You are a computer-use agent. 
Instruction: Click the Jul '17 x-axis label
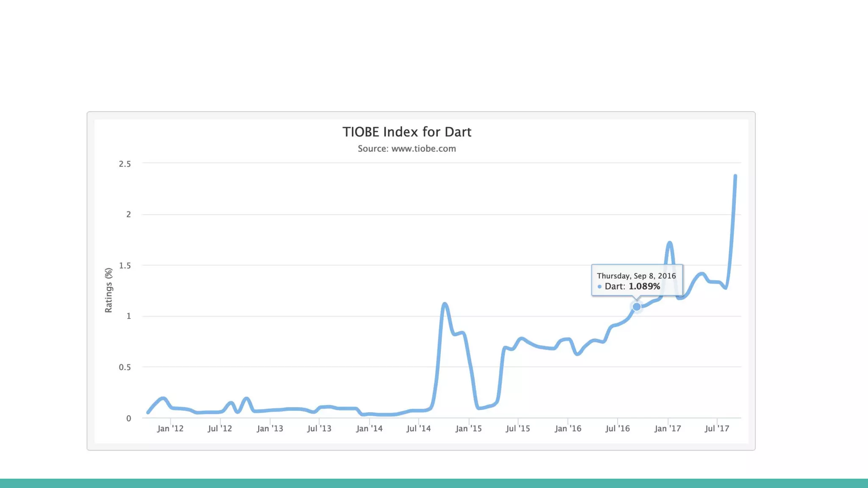(x=717, y=428)
